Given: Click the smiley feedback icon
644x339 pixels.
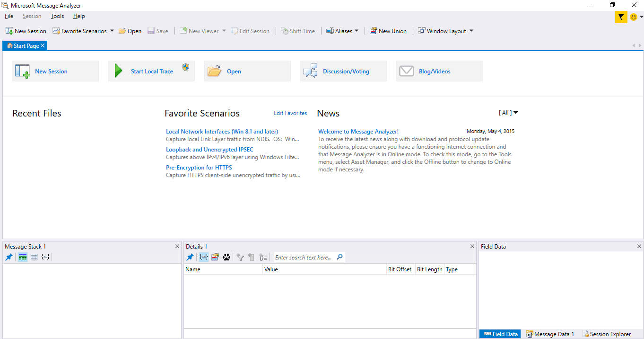Looking at the screenshot, I should (634, 17).
